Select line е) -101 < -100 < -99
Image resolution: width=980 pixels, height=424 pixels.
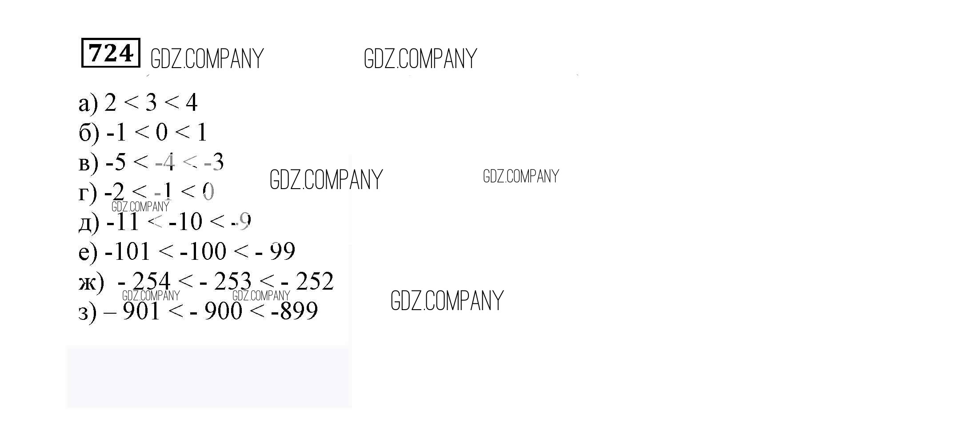(x=187, y=251)
